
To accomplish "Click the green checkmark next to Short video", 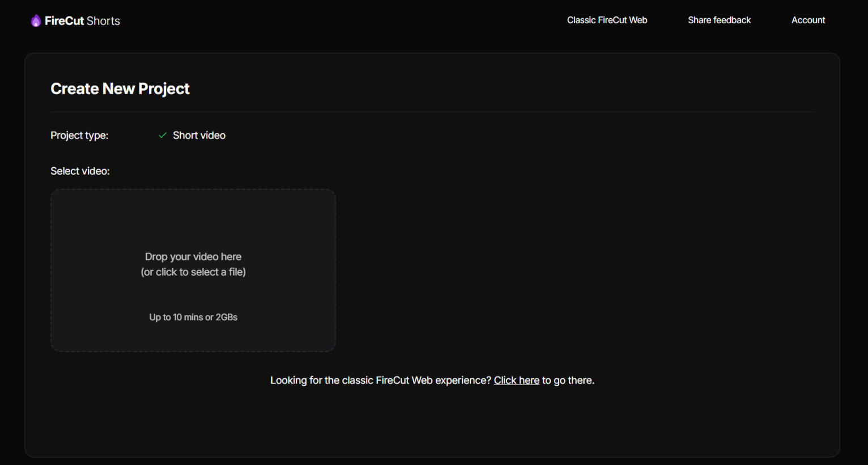I will click(163, 135).
